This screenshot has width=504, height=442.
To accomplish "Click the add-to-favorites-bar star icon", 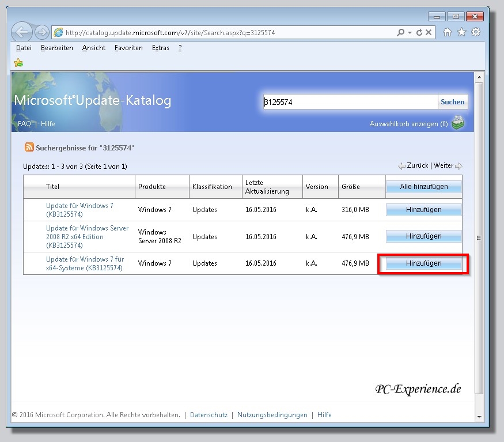I will tap(18, 63).
